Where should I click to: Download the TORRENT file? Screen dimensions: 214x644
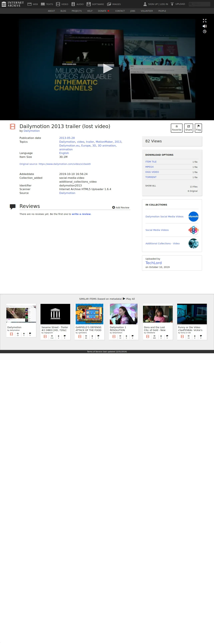[151, 177]
